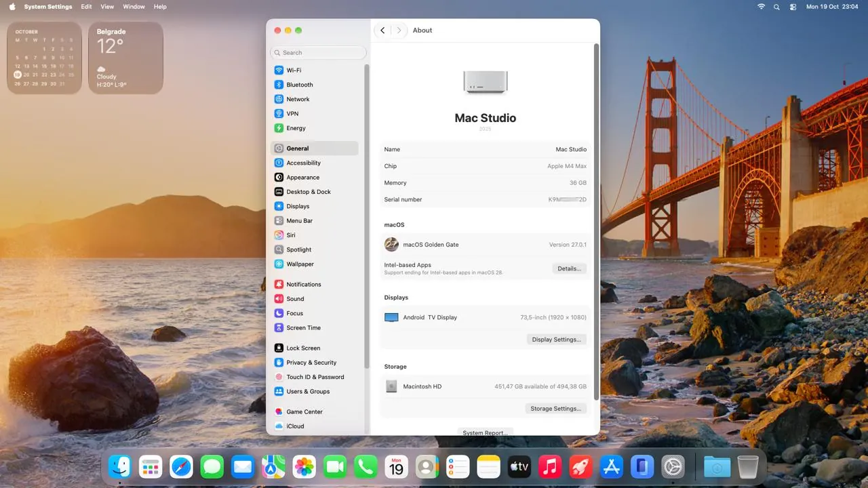Open Bluetooth in the sidebar
The width and height of the screenshot is (868, 488).
(x=315, y=85)
